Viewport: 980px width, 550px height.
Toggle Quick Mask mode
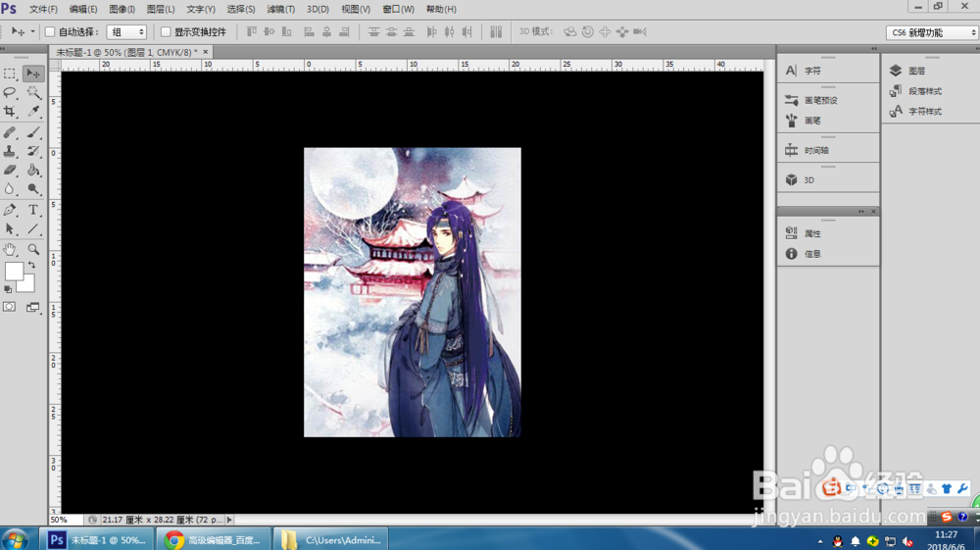point(10,307)
